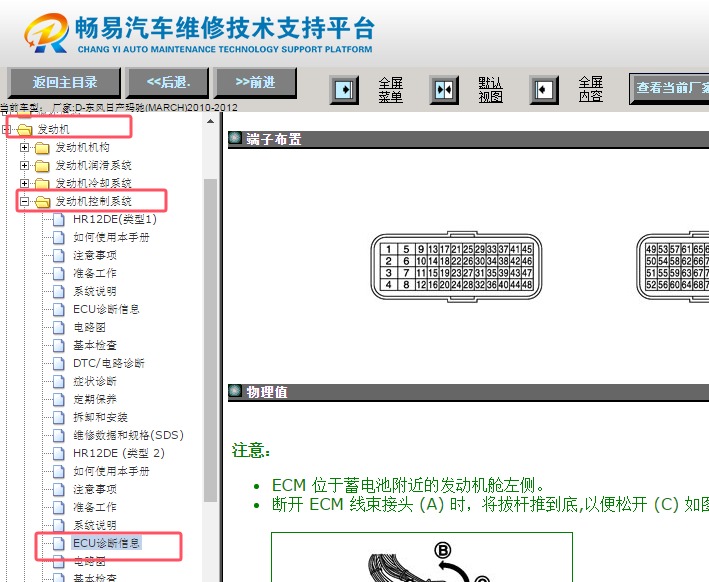
Task: Click the 端子布置 section header bullet icon
Action: click(x=235, y=138)
